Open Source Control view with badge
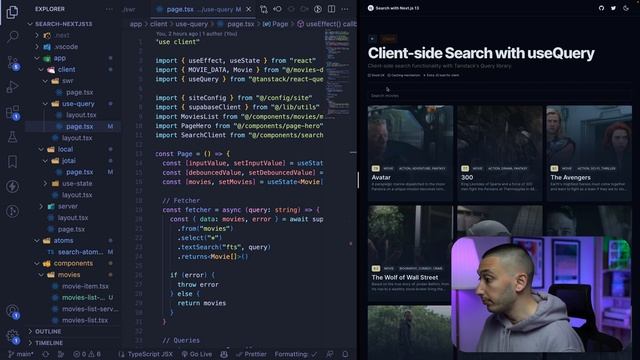The width and height of the screenshot is (640, 360). pos(12,62)
